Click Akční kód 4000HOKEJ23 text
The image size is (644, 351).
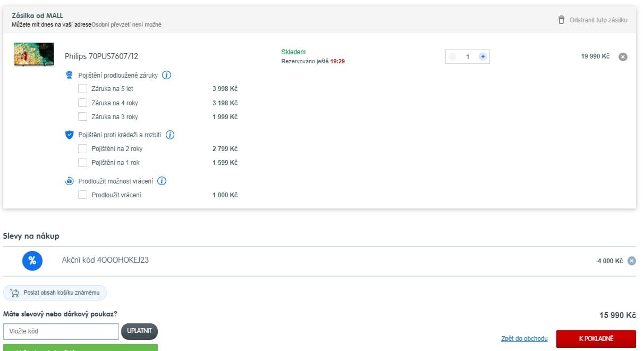click(105, 261)
